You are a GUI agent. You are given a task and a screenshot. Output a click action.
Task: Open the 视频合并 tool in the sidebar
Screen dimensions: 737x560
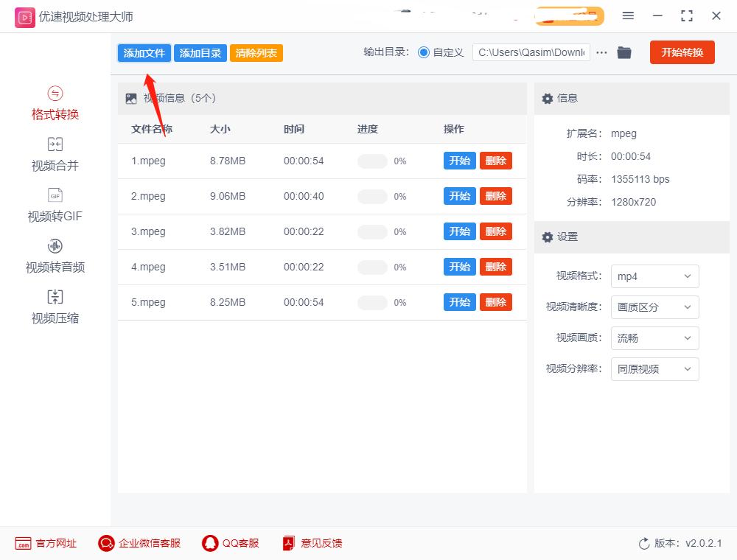coord(55,155)
